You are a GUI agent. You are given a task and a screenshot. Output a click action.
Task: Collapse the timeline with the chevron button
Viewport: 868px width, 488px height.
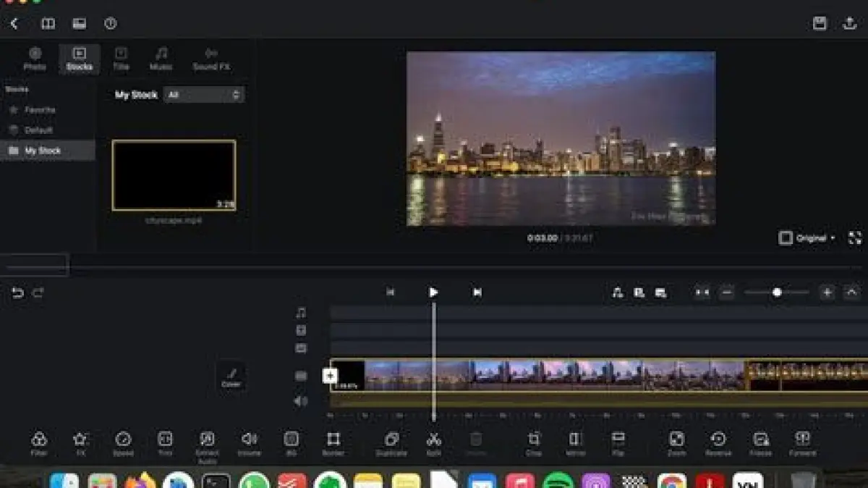(852, 293)
